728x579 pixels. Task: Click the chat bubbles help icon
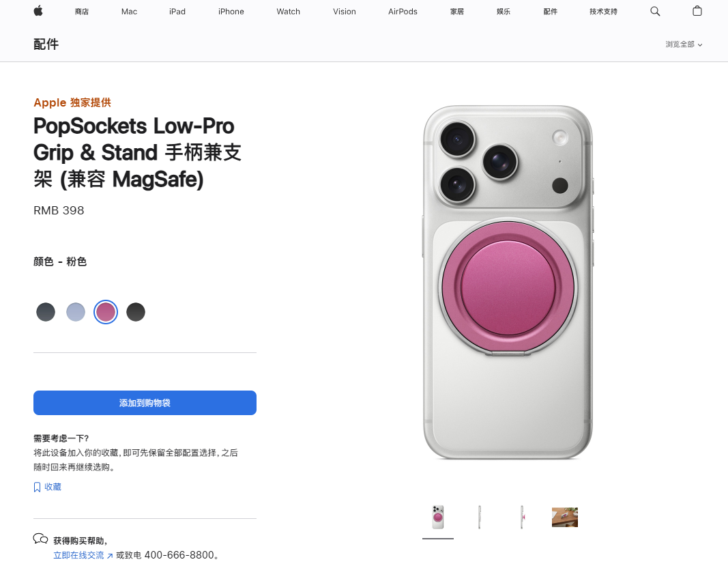[40, 539]
